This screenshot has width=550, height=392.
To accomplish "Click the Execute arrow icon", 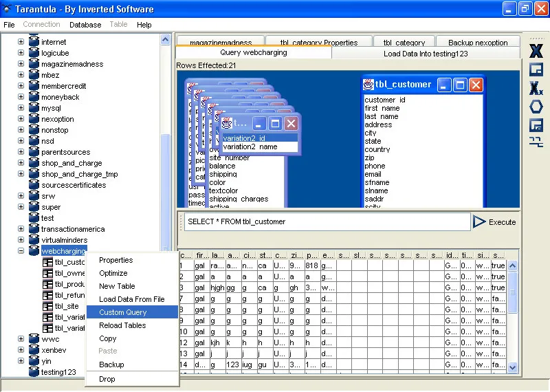I will 479,221.
